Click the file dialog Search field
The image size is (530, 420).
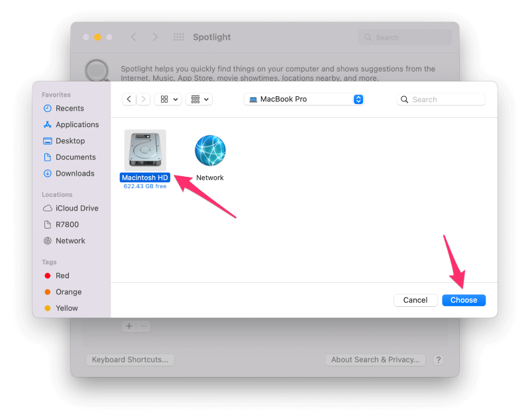click(441, 99)
